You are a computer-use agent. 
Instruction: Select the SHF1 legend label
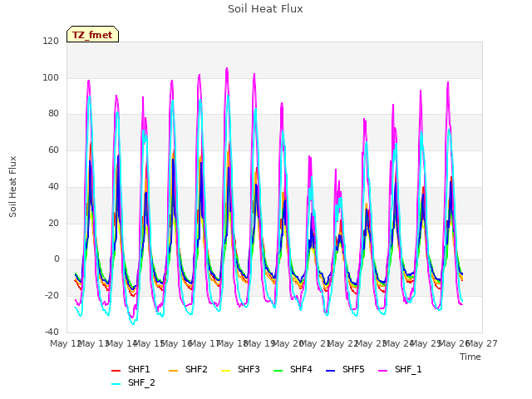(139, 369)
